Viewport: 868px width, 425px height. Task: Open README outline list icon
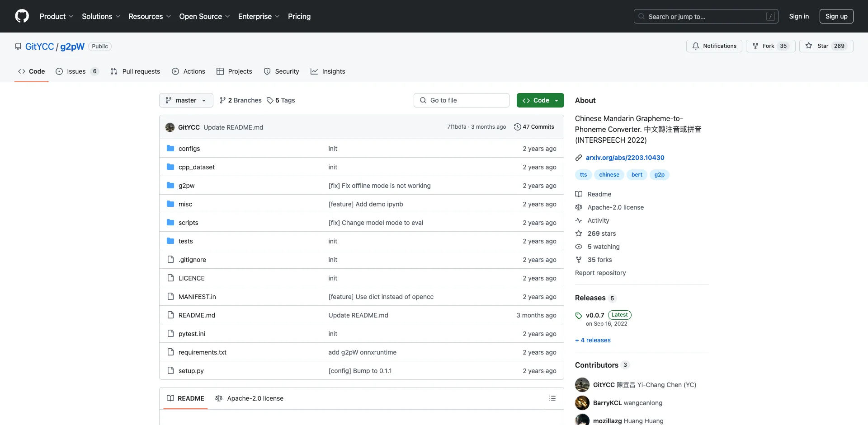[552, 398]
